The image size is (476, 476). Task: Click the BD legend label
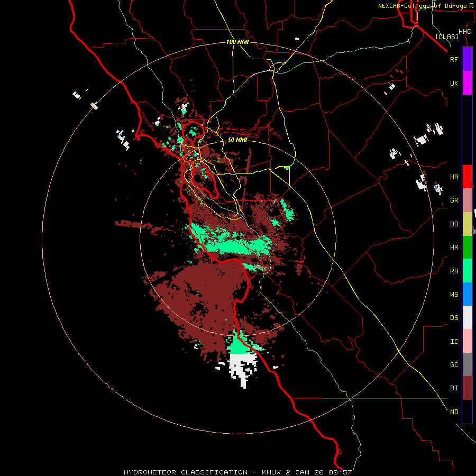click(x=454, y=224)
